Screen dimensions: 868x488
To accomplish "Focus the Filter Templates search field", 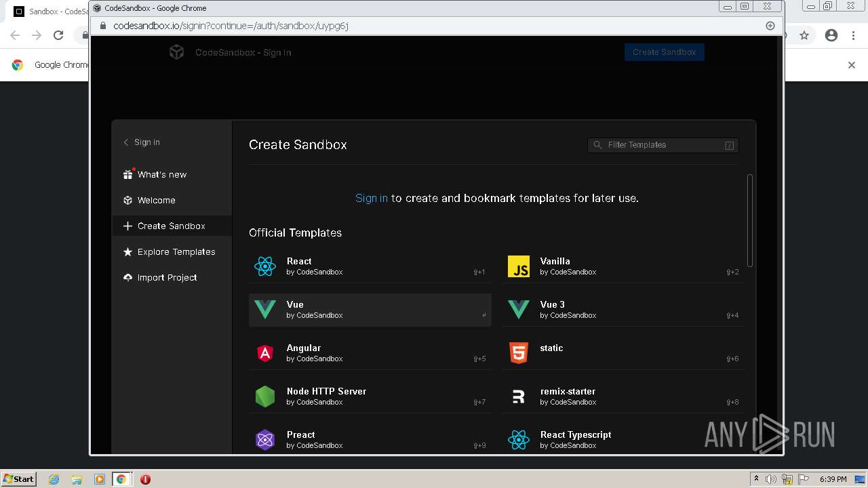I will pyautogui.click(x=663, y=145).
